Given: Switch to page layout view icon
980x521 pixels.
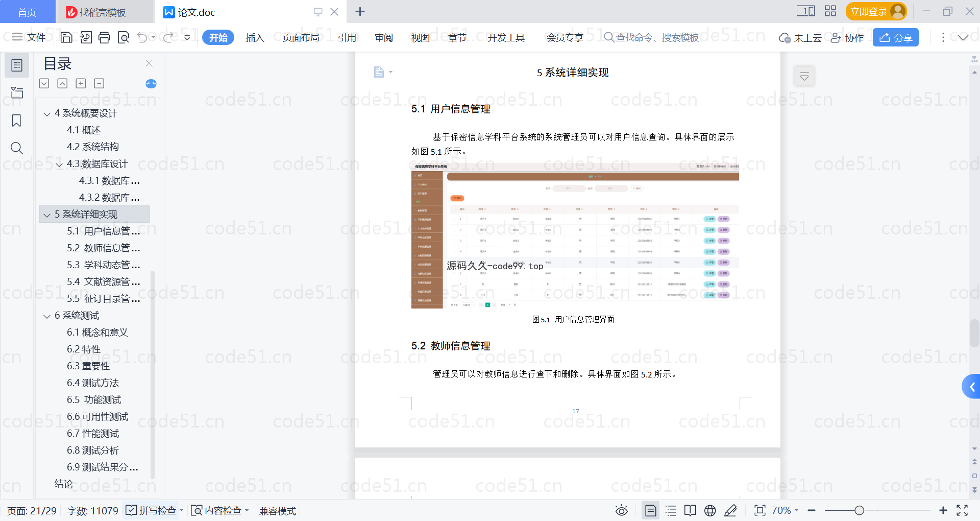Looking at the screenshot, I should [651, 510].
